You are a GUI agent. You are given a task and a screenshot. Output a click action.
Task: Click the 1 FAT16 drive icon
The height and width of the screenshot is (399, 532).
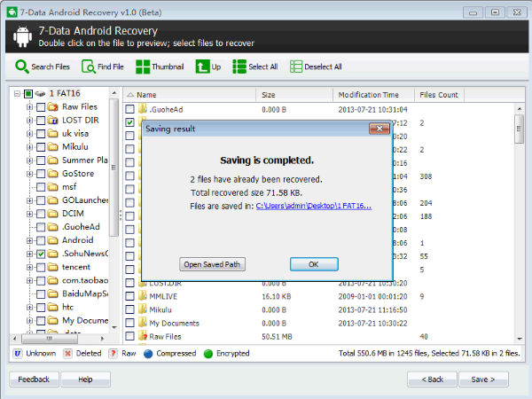pos(41,93)
